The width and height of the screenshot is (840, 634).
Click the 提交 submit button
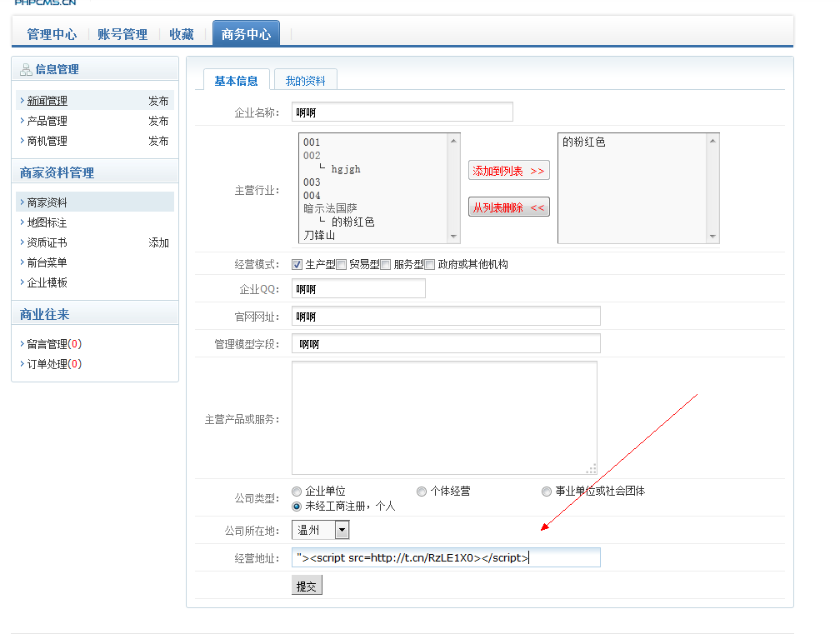pyautogui.click(x=307, y=586)
